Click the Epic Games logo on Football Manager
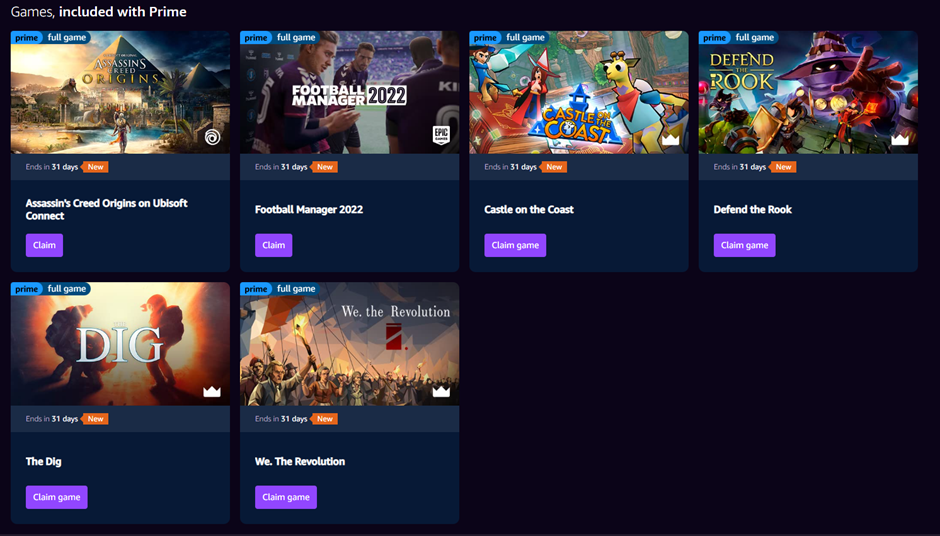Image resolution: width=940 pixels, height=536 pixels. point(441,135)
